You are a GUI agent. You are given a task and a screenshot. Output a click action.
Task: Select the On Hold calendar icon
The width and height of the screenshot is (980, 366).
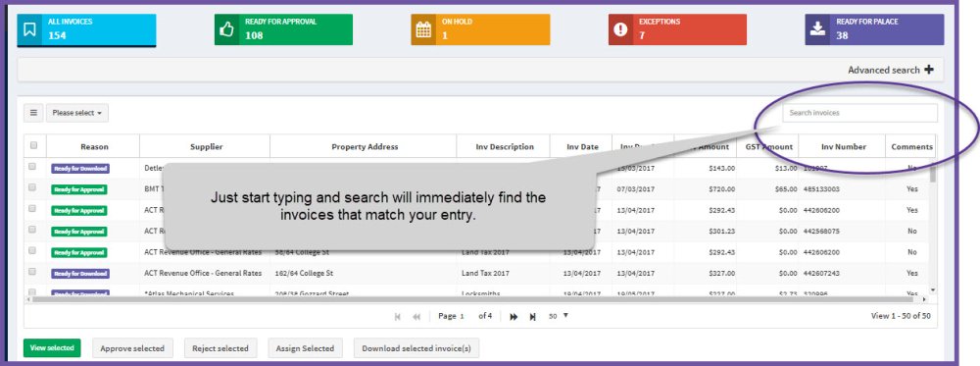click(423, 29)
